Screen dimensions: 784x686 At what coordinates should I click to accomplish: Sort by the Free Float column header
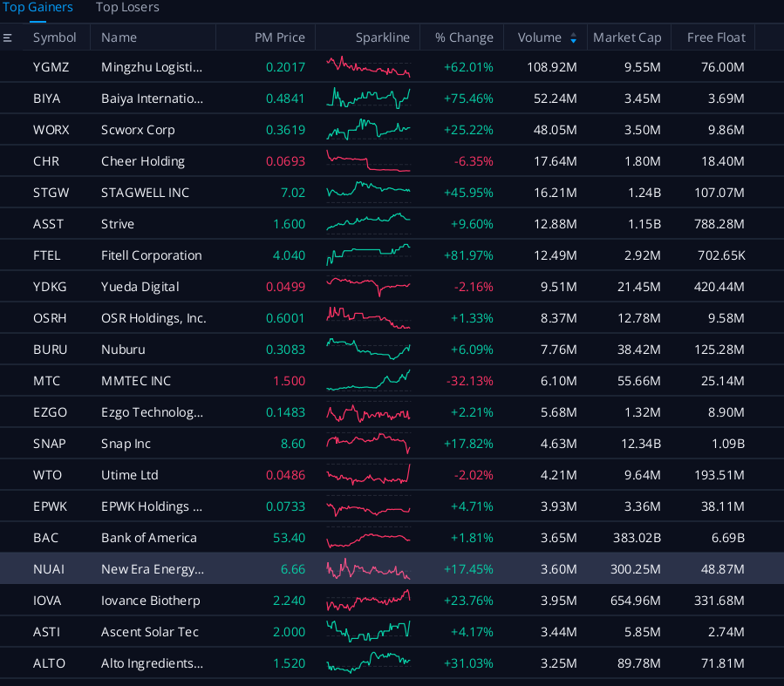(716, 37)
